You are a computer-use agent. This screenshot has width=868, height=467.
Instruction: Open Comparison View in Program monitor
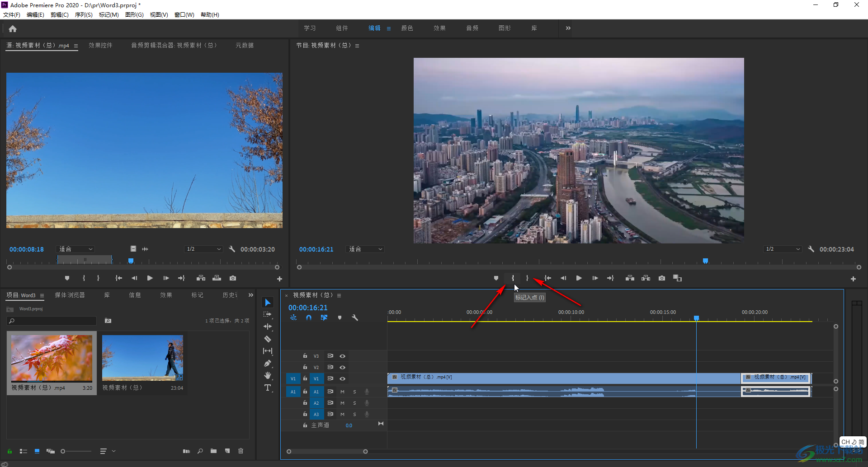click(x=677, y=278)
